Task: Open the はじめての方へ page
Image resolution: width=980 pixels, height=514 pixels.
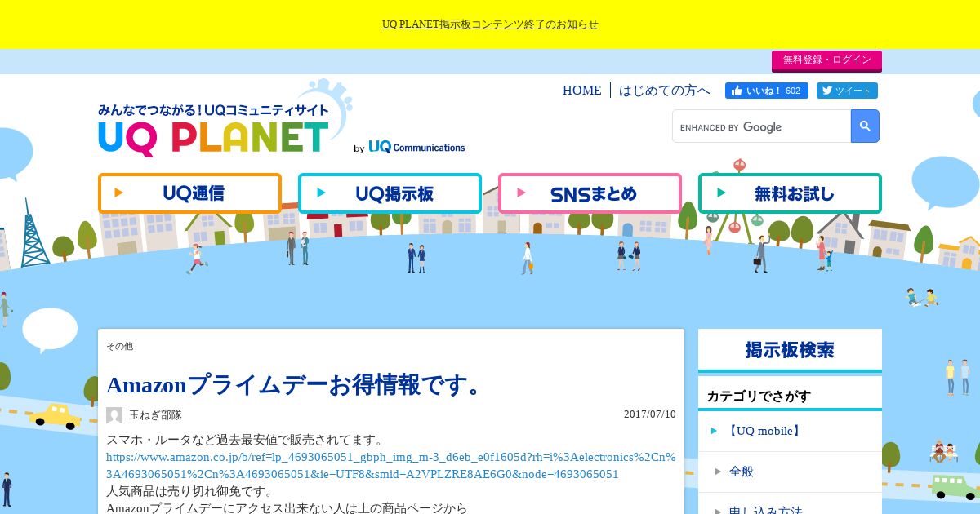Action: click(x=665, y=91)
